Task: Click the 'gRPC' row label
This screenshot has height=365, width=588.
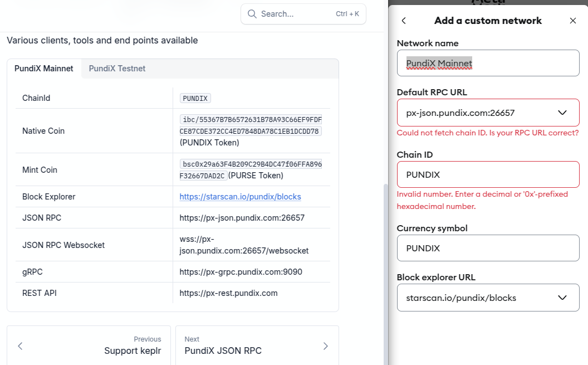Action: (x=32, y=272)
